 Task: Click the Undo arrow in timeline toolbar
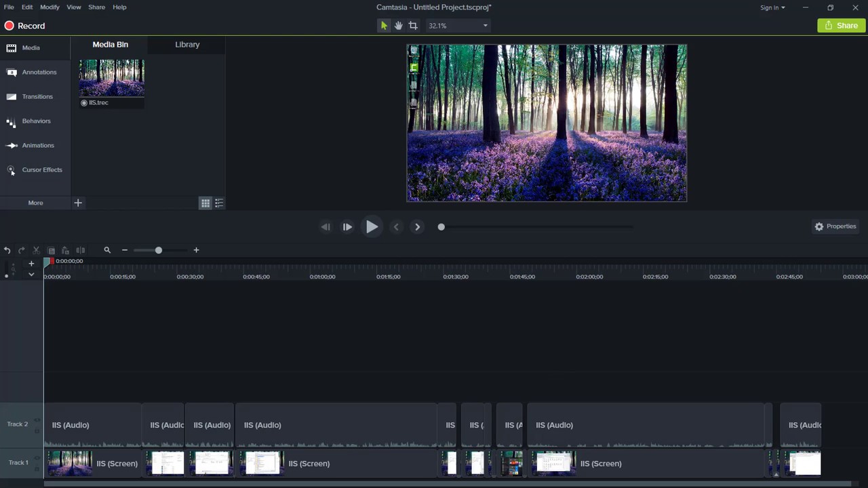point(7,250)
